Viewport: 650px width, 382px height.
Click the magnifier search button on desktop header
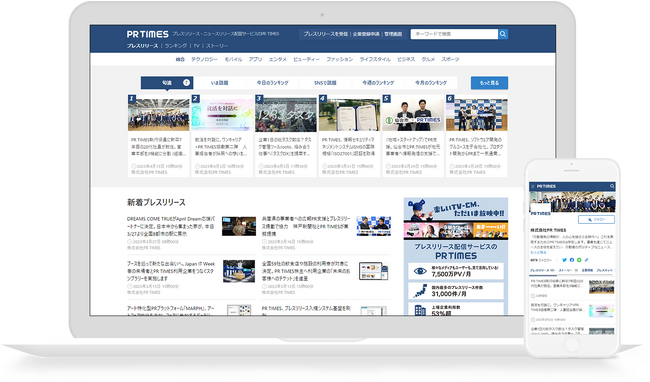pyautogui.click(x=503, y=34)
